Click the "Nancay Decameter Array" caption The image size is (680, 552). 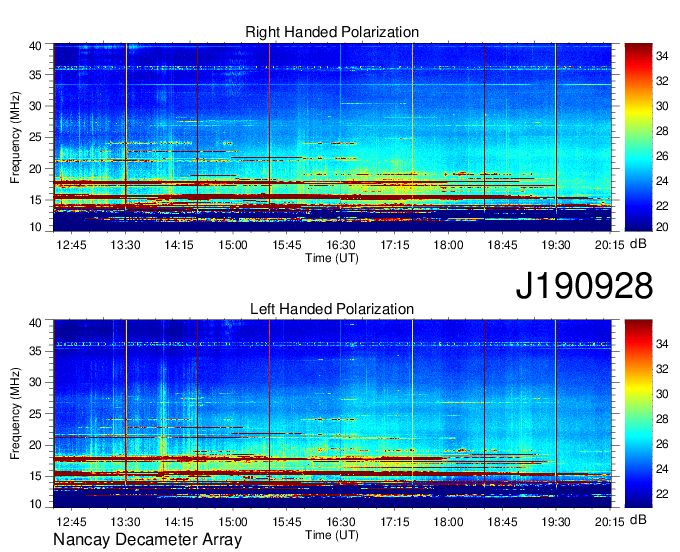(147, 540)
